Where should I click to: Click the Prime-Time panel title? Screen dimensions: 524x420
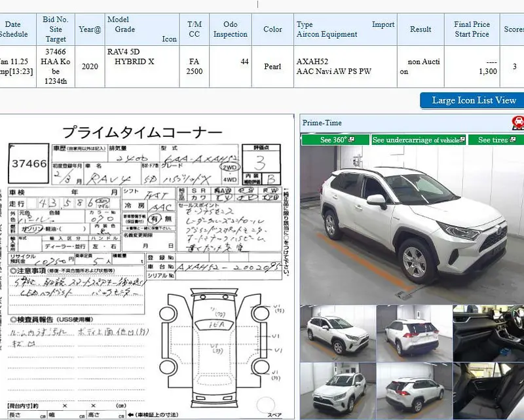tap(321, 123)
